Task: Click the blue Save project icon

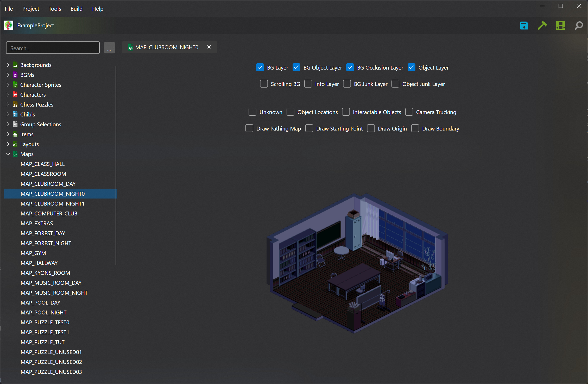Action: coord(524,26)
